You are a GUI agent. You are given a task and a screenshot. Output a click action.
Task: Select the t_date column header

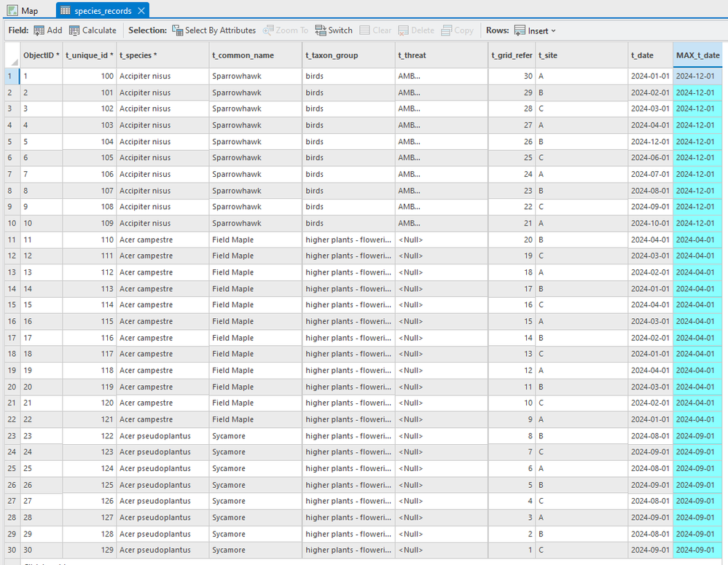[x=650, y=55]
